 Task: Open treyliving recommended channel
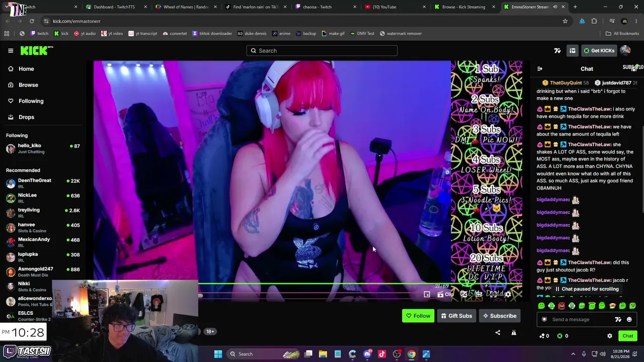pos(42,213)
